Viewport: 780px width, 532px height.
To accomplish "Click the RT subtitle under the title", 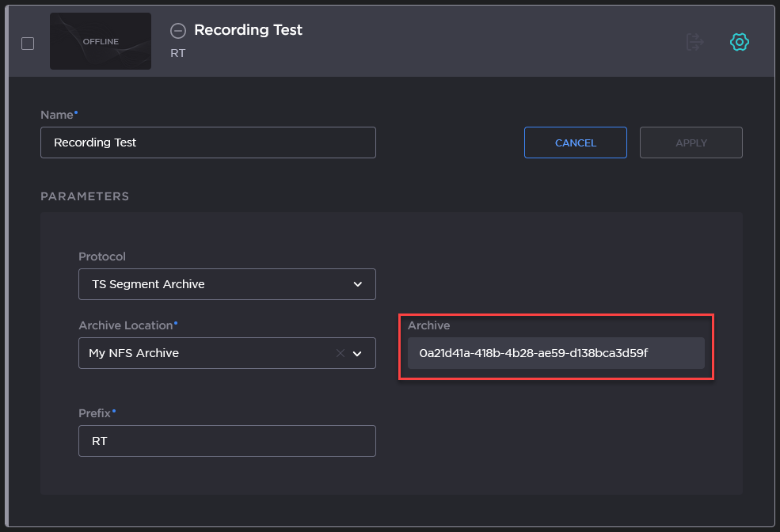I will click(178, 53).
